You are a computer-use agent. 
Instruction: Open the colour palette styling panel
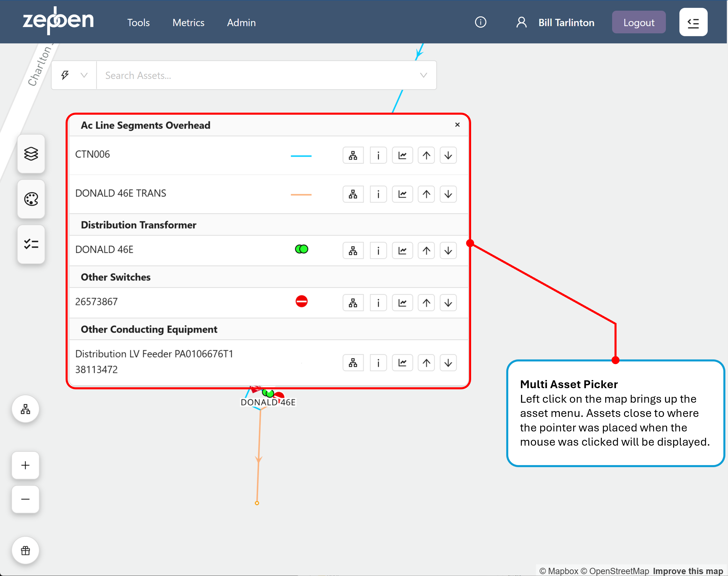(31, 199)
